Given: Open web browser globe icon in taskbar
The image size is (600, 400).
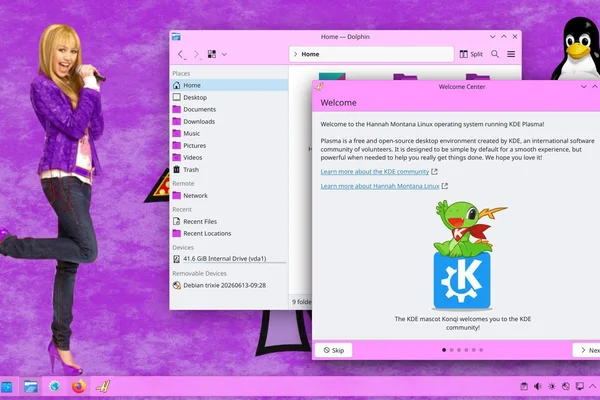Looking at the screenshot, I should point(55,387).
